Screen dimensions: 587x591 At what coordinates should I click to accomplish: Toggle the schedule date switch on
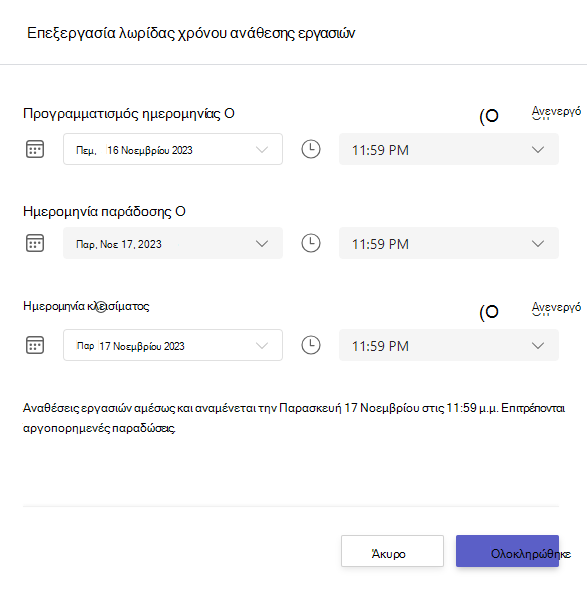489,116
